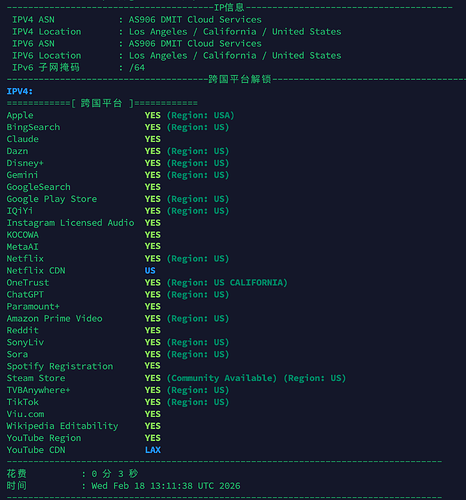
Task: Click the 'IPV4 ASN' label
Action: (x=33, y=20)
